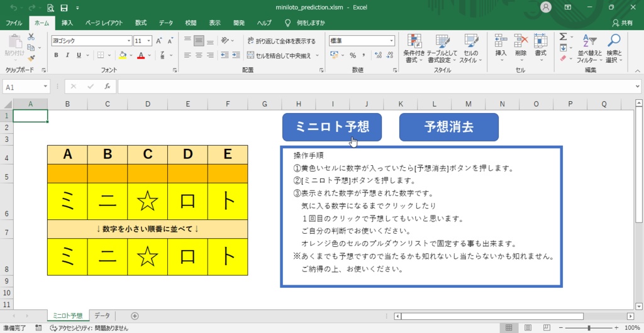Viewport: 644px width, 333px height.
Task: Open the borders dropdown arrow
Action: pyautogui.click(x=109, y=55)
